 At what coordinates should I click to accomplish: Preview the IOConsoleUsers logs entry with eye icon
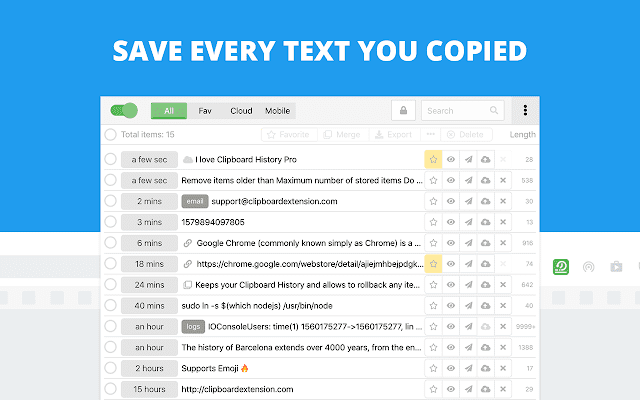[x=451, y=327]
